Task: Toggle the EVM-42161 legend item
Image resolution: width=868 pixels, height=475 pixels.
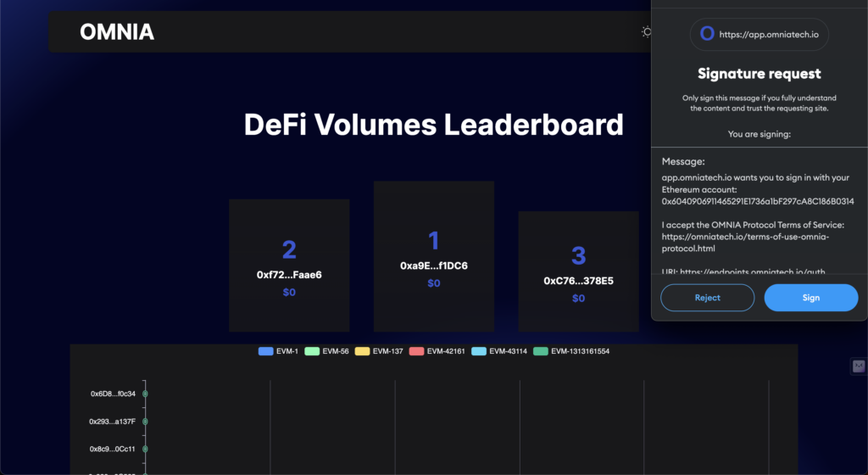Action: tap(437, 351)
